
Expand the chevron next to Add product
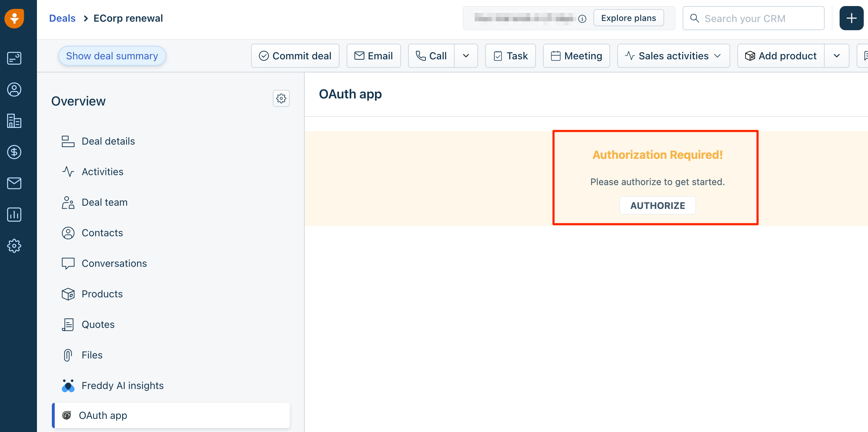(837, 55)
